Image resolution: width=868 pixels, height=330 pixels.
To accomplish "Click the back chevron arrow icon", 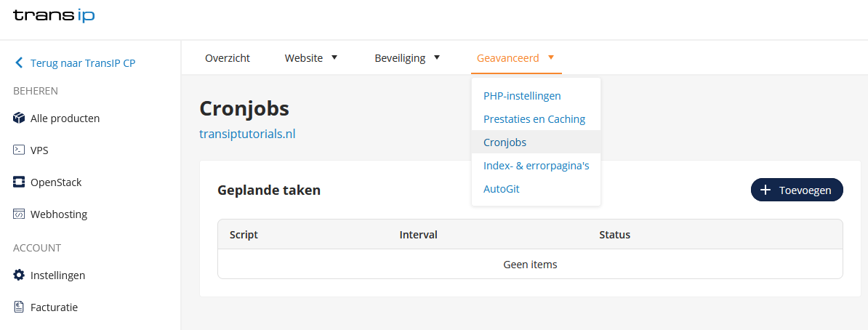I will click(19, 63).
